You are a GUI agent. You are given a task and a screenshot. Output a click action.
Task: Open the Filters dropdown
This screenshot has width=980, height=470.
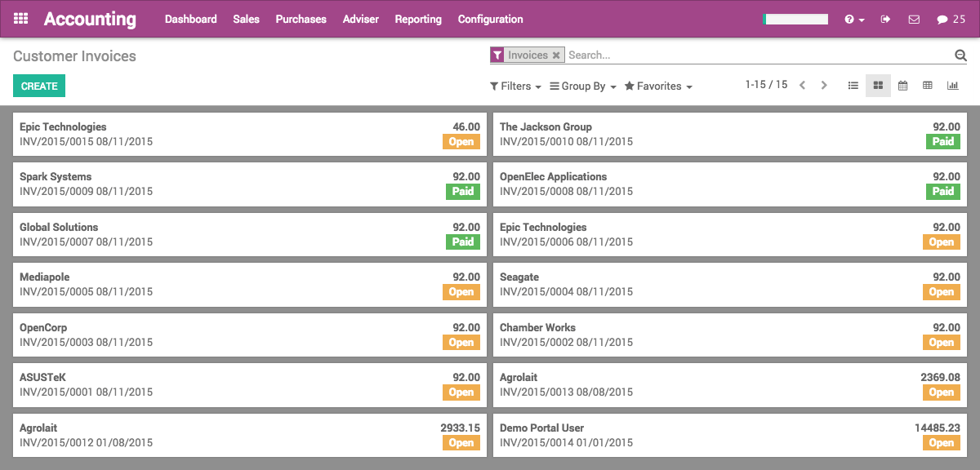coord(514,86)
